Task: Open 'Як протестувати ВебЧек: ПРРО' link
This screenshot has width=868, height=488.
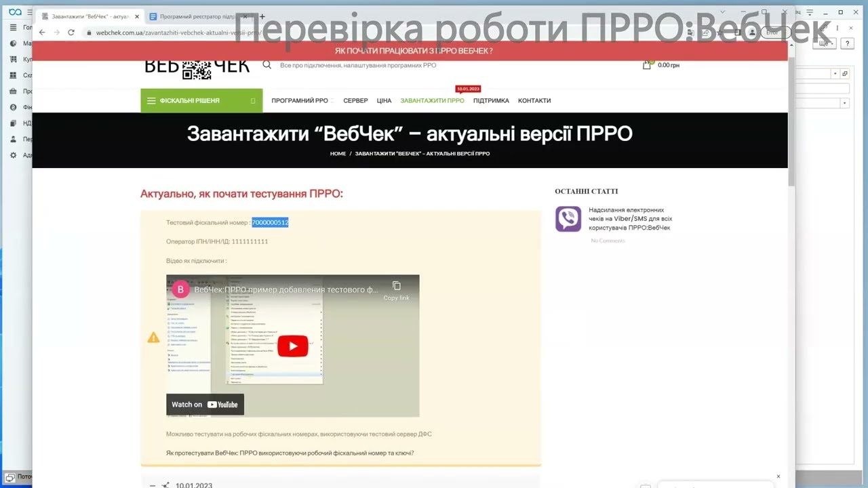Action: click(x=290, y=453)
